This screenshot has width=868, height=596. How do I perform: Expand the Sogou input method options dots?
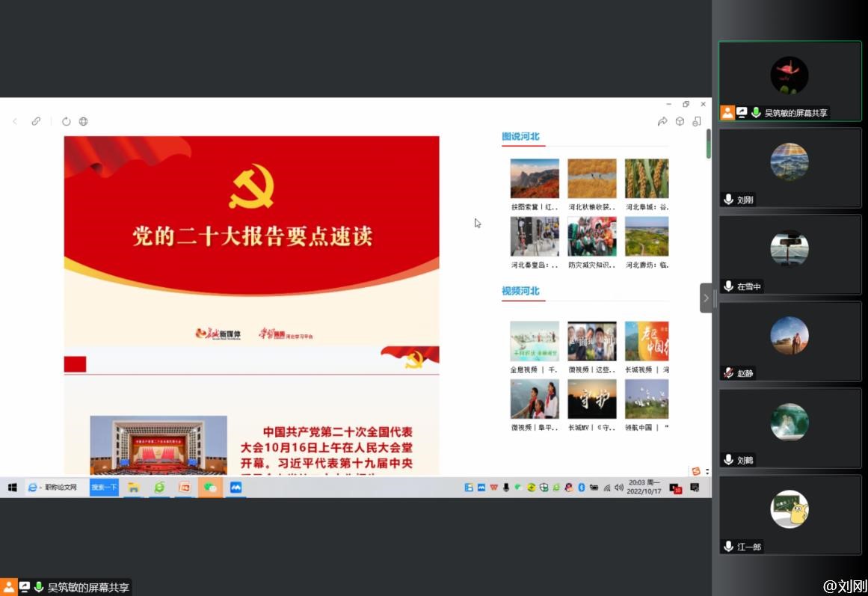(707, 471)
